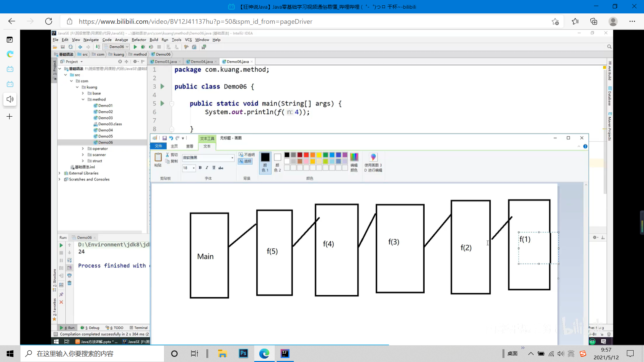
Task: Click the Paste clipboard icon in Paint
Action: click(x=158, y=157)
